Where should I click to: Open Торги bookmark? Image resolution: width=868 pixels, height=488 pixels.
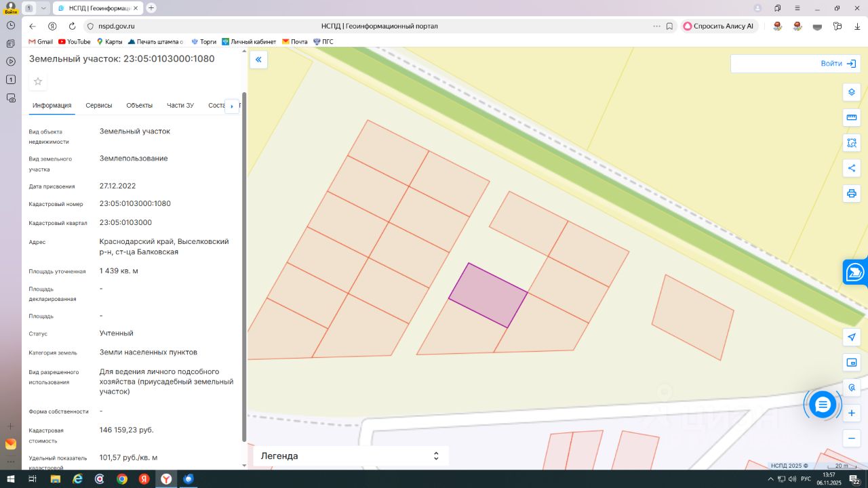204,42
